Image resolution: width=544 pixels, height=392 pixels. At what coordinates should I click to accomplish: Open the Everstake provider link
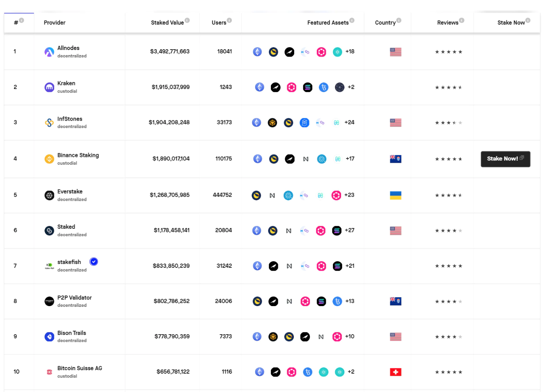70,191
